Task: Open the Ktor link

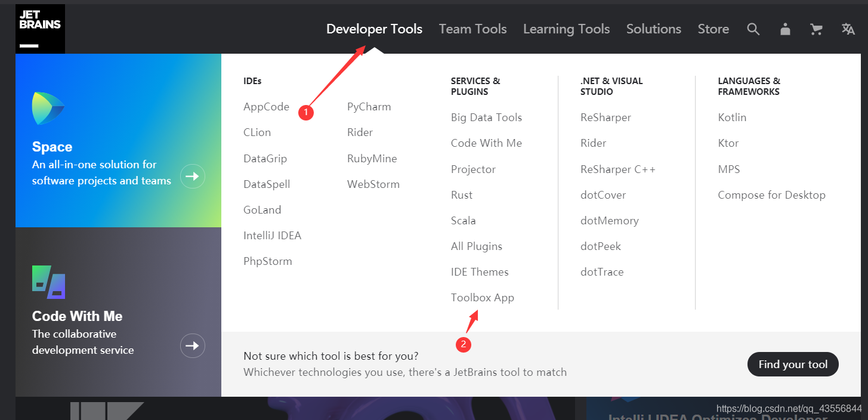Action: [x=728, y=143]
